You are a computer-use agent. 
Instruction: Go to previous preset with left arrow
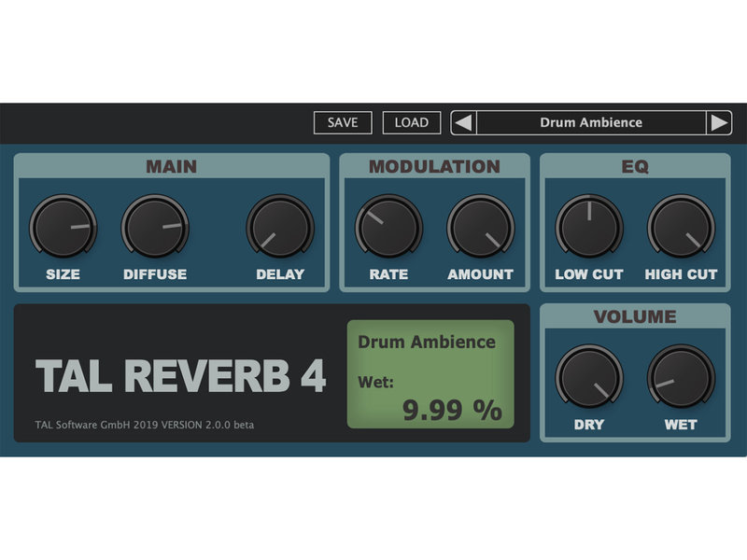[464, 122]
